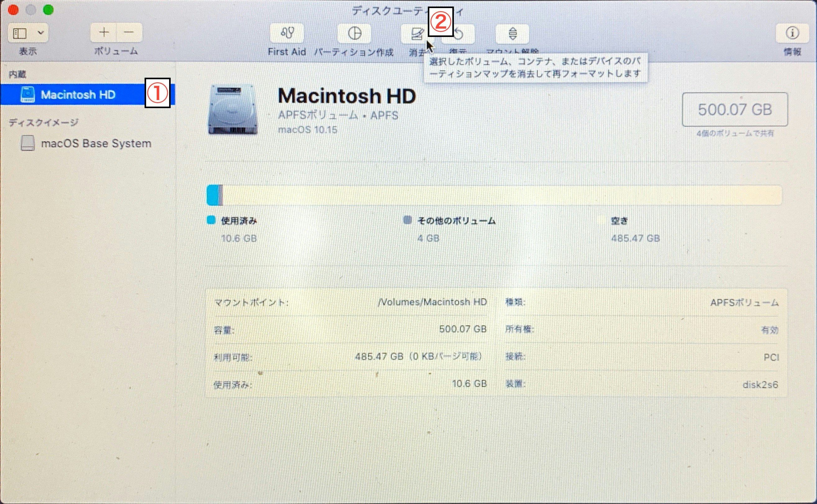The height and width of the screenshot is (504, 817).
Task: Click the 4個のボリュームで共有 caption
Action: point(735,133)
